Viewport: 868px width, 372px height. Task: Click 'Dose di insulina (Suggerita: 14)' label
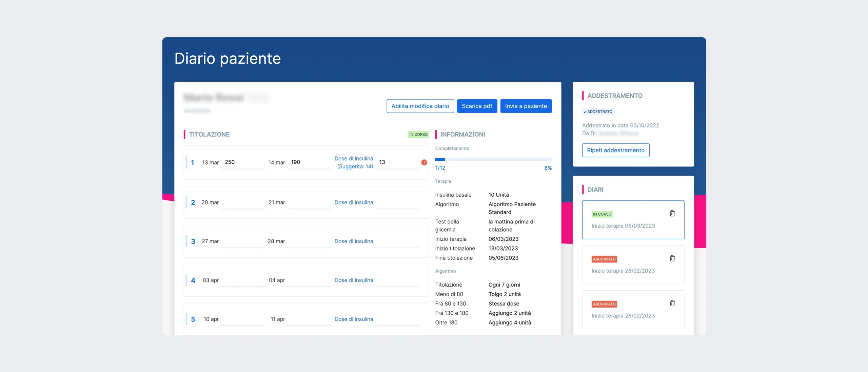click(x=354, y=162)
